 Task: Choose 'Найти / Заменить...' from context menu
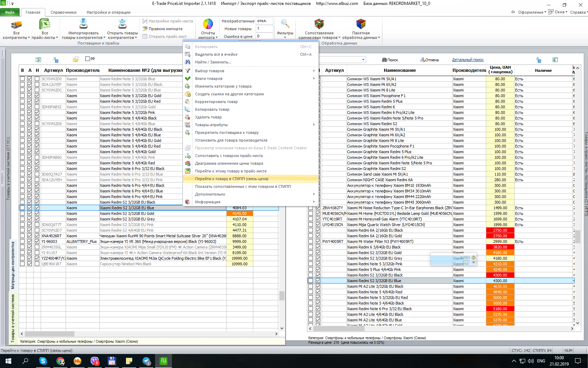point(250,62)
